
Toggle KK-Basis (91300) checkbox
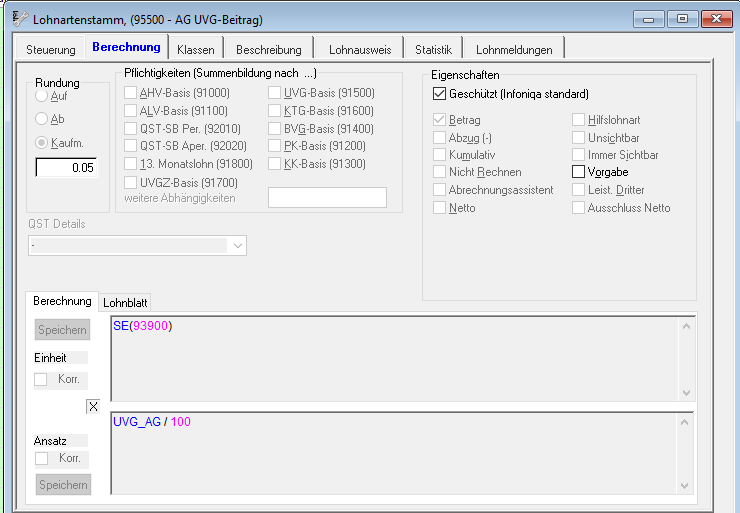(274, 164)
